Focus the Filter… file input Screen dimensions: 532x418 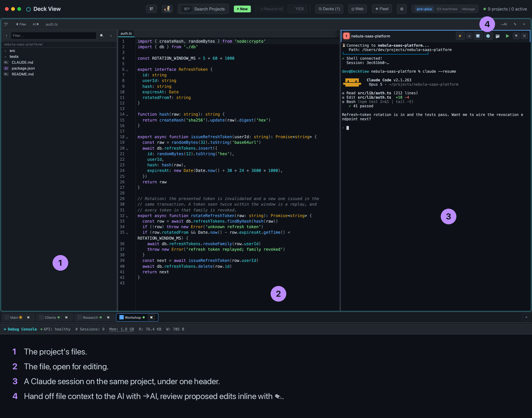click(x=53, y=36)
